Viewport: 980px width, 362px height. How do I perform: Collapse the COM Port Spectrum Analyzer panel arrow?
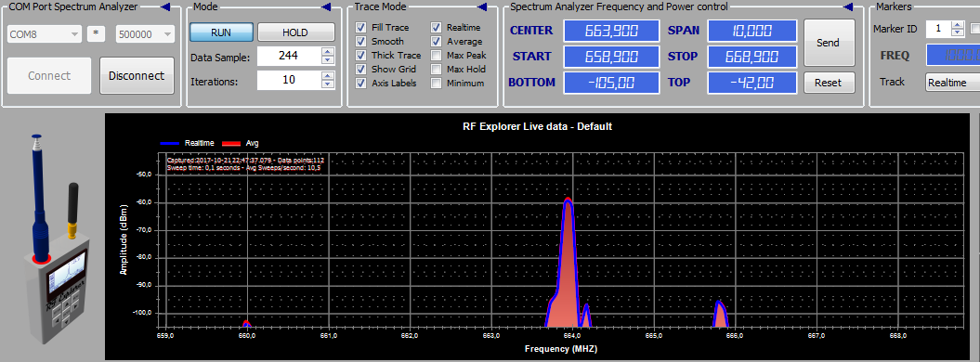pos(165,6)
